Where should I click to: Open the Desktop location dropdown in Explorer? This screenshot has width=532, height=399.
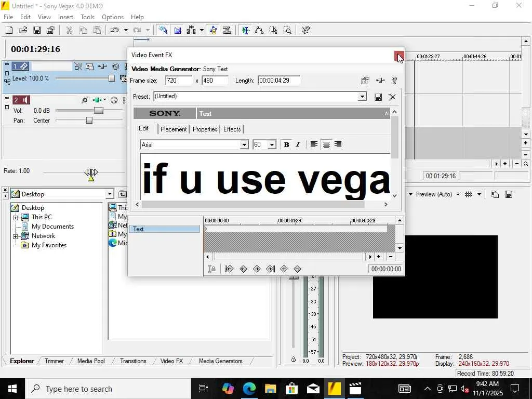tap(110, 194)
